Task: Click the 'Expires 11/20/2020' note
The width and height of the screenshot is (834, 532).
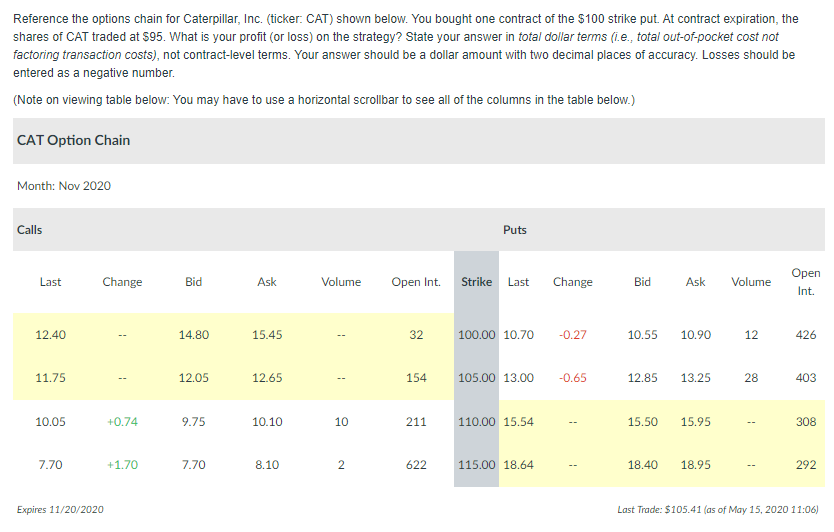Action: tap(60, 510)
